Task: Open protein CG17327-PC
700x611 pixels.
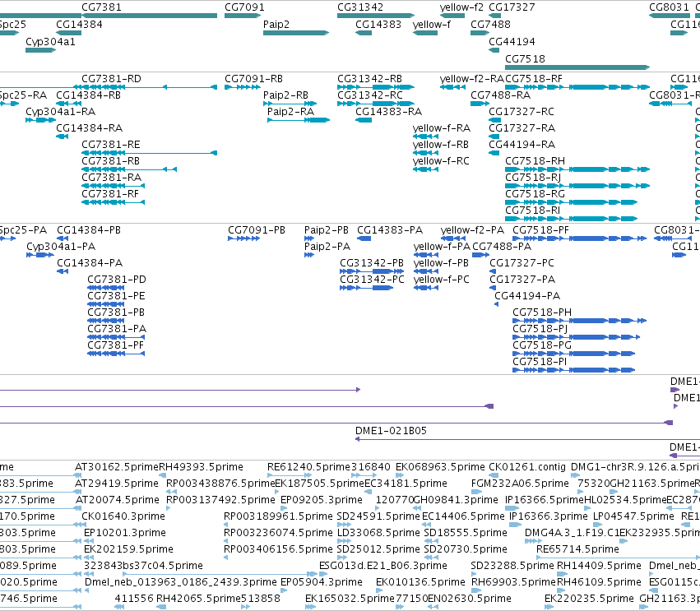Action: click(522, 263)
